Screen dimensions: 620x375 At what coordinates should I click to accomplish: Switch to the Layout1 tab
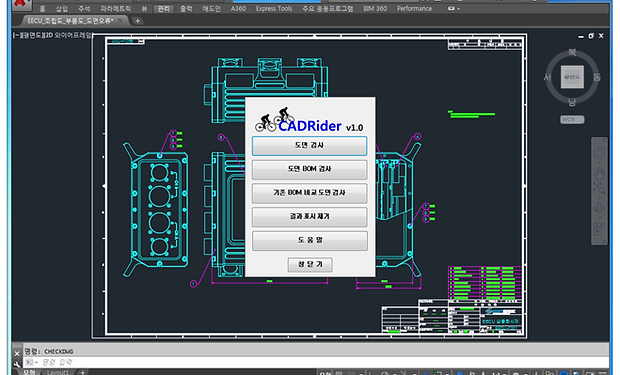pos(58,372)
